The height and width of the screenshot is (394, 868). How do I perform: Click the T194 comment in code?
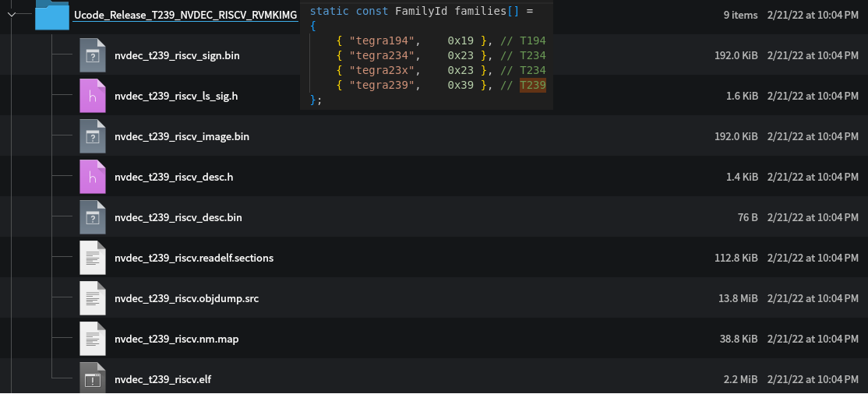point(532,40)
